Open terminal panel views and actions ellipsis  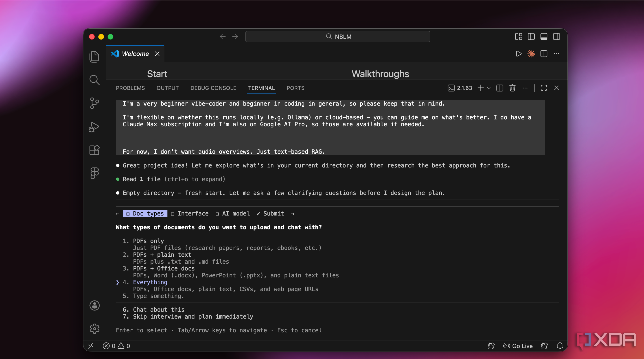(525, 88)
